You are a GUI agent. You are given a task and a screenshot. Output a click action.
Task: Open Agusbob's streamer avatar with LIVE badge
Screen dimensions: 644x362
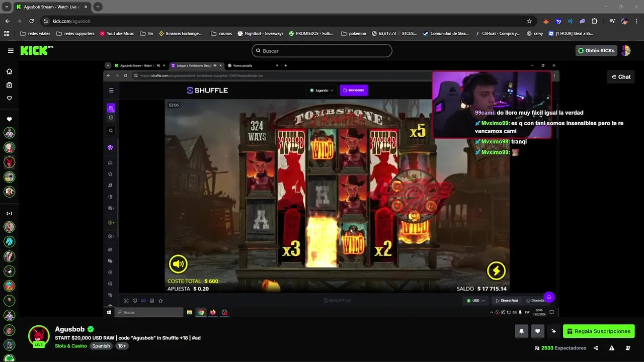click(39, 336)
